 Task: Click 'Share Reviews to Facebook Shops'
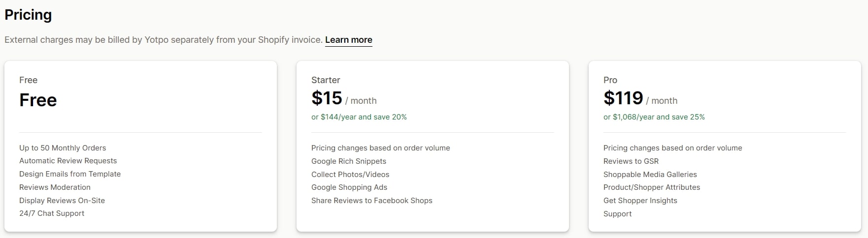click(372, 201)
